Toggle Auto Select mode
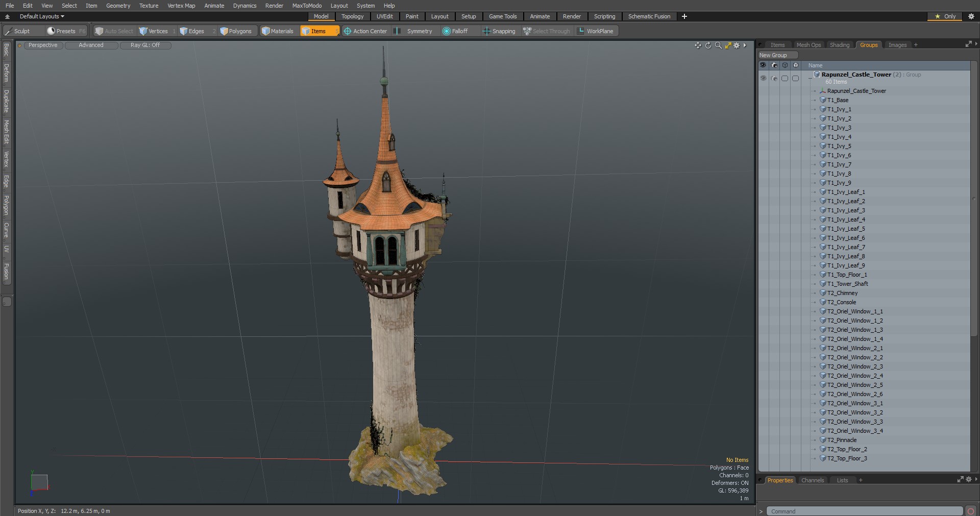The image size is (980, 516). [114, 31]
